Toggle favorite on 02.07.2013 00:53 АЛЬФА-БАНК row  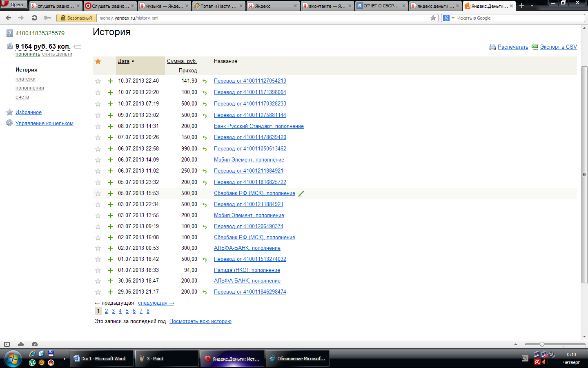[98, 248]
